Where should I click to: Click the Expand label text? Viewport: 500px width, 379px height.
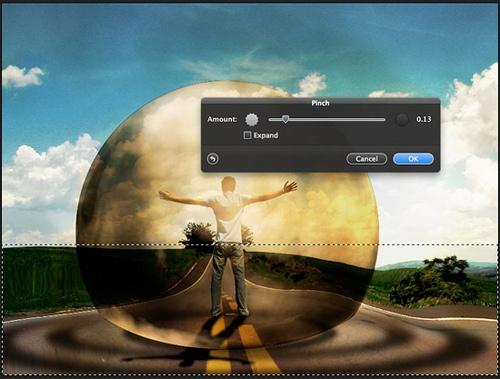(266, 135)
